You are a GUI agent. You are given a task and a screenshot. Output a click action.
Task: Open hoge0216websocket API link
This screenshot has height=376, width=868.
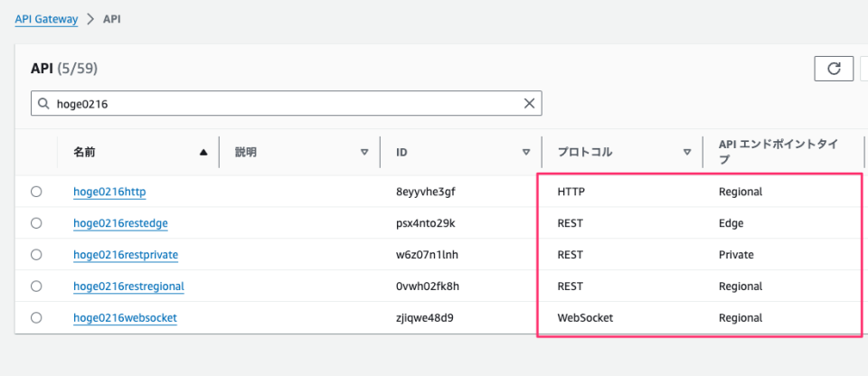tap(125, 318)
